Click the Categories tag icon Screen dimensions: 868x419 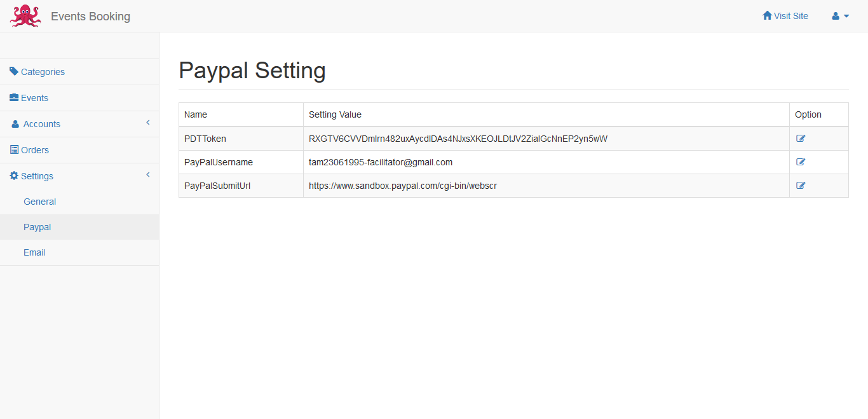click(x=14, y=71)
